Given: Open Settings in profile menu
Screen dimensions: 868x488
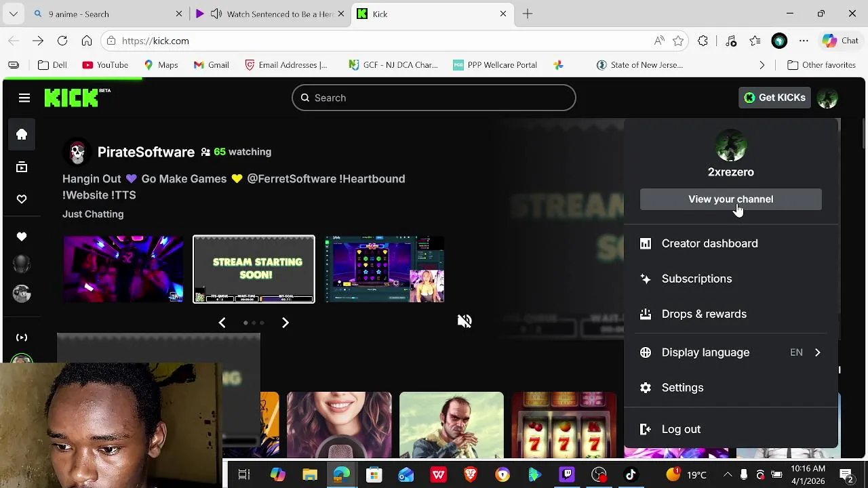Looking at the screenshot, I should pyautogui.click(x=730, y=388).
